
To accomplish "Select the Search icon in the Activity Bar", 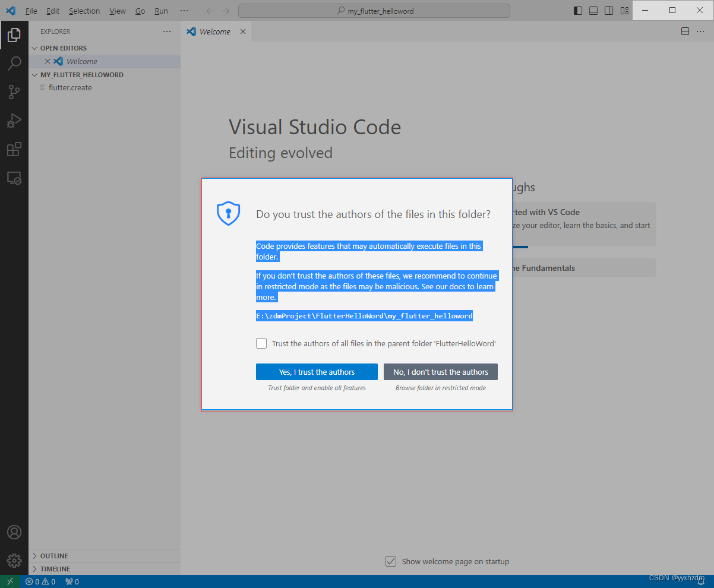I will pos(14,63).
